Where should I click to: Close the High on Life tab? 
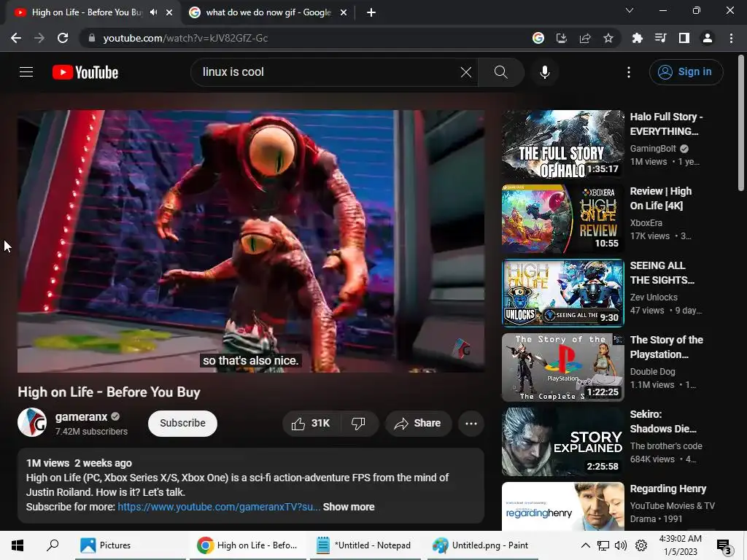coord(169,12)
